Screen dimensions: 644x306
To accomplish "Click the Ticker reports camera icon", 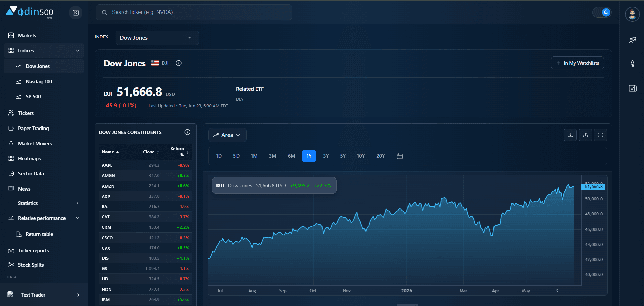I will pyautogui.click(x=11, y=251).
